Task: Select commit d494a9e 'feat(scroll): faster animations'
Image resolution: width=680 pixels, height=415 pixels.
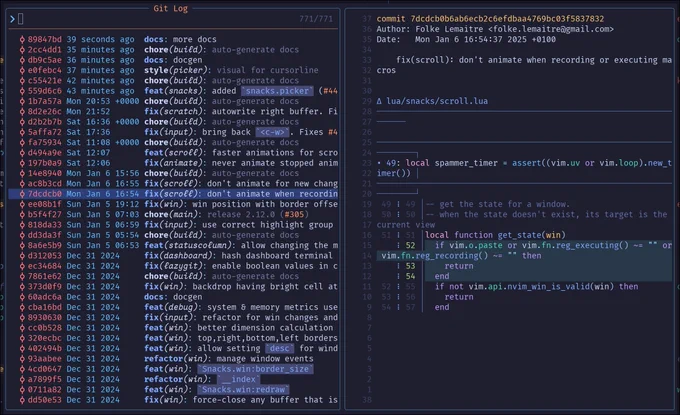Action: click(x=173, y=153)
